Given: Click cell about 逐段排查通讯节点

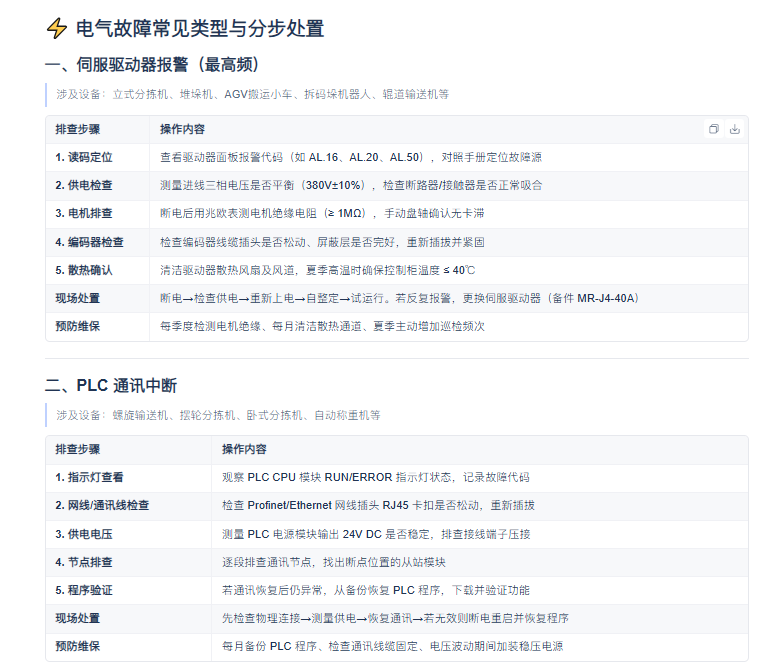Looking at the screenshot, I should (480, 562).
